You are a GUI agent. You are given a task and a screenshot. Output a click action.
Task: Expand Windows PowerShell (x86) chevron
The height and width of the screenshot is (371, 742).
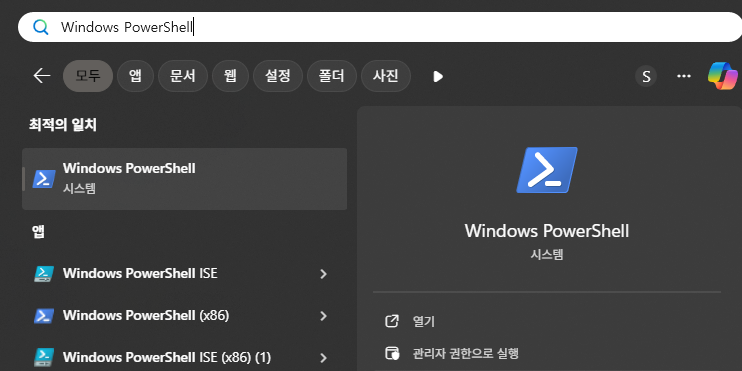click(x=324, y=316)
